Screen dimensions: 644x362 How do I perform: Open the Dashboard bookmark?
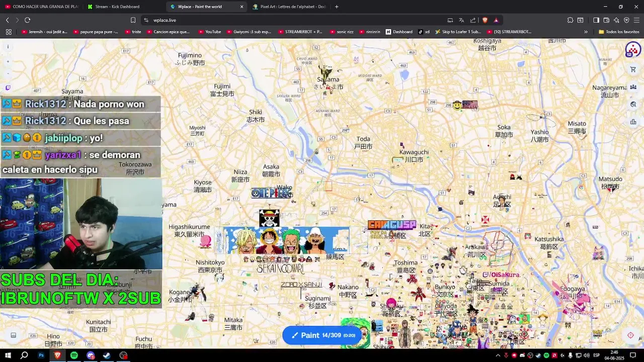399,32
